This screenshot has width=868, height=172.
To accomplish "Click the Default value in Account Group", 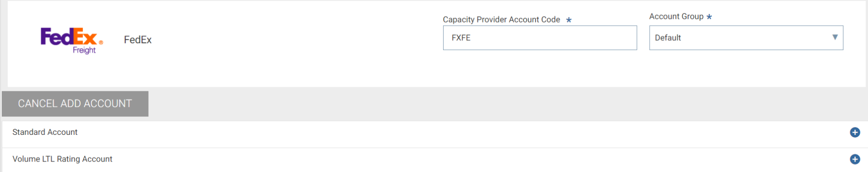I will pos(668,38).
